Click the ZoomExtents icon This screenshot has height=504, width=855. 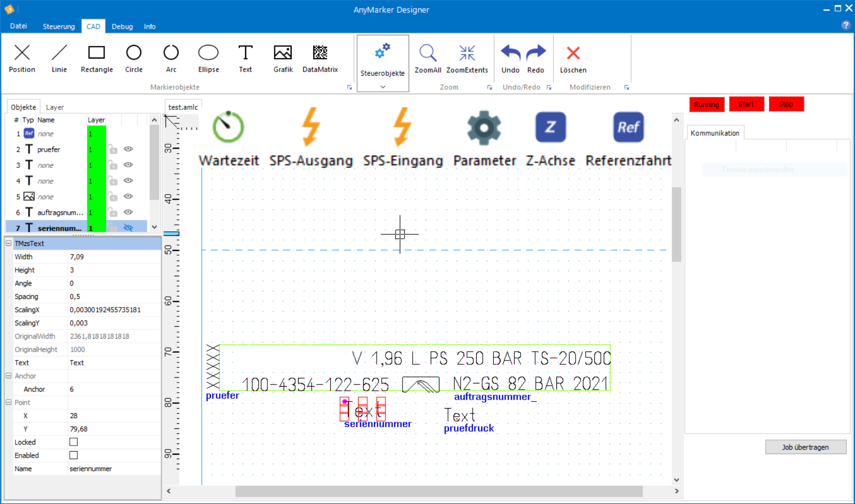coord(467,58)
